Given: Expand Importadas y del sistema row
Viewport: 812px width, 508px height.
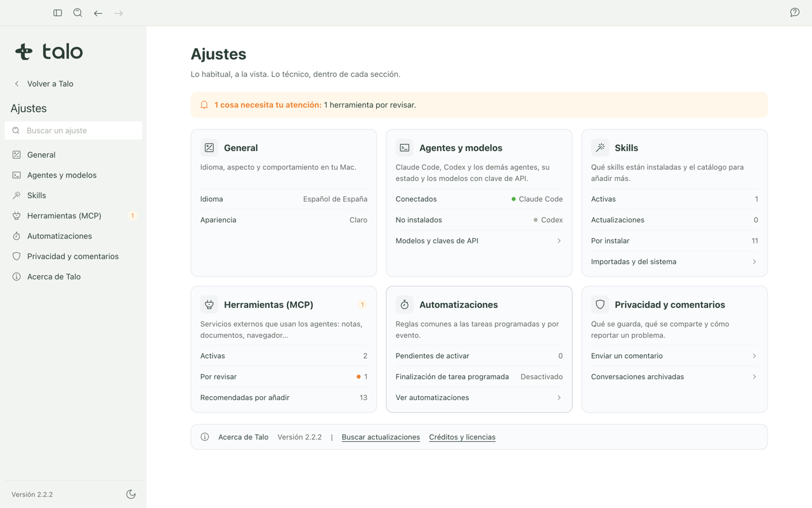Looking at the screenshot, I should click(674, 262).
